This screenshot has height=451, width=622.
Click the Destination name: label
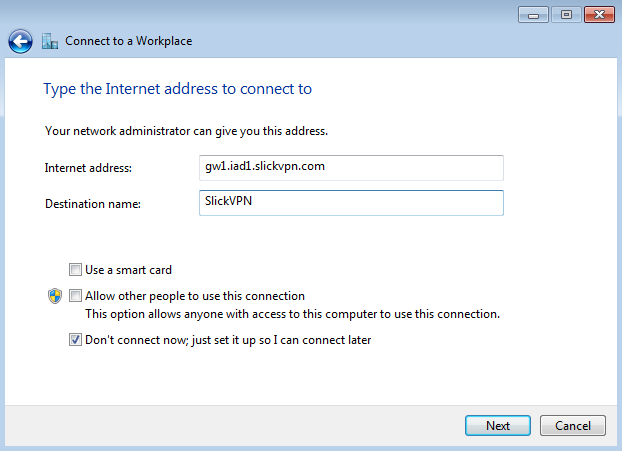(93, 204)
